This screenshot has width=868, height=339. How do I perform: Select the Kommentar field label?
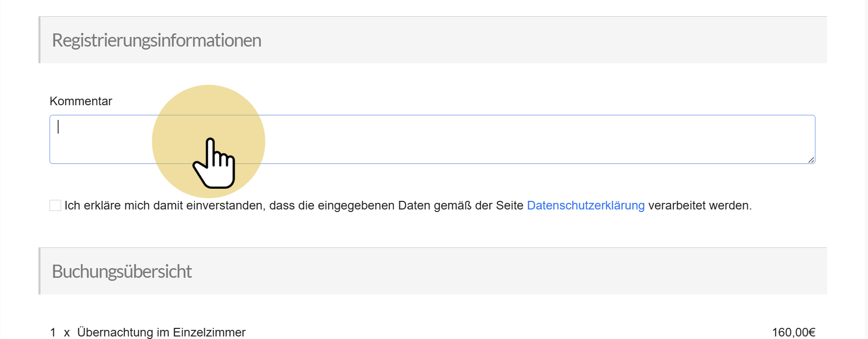point(81,101)
